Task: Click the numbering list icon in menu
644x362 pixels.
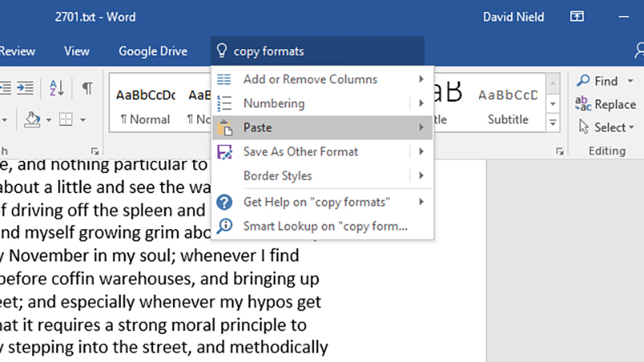Action: coord(225,104)
